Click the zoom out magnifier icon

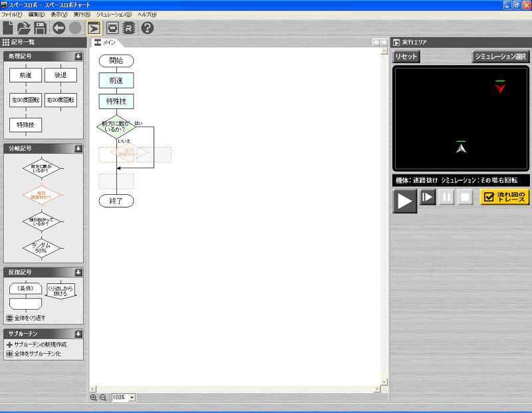click(103, 398)
